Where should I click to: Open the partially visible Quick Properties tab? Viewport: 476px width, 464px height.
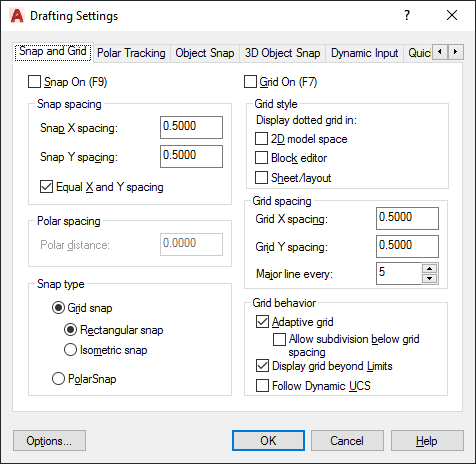[419, 53]
